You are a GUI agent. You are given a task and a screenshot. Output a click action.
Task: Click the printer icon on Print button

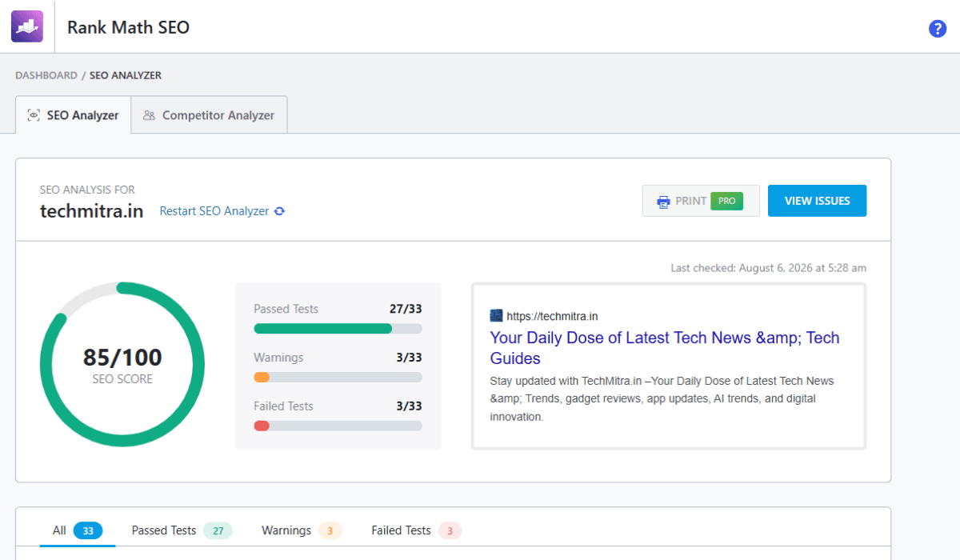663,202
